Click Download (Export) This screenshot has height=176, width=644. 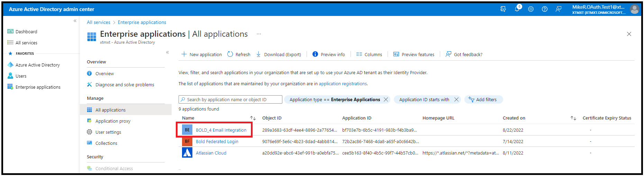279,54
